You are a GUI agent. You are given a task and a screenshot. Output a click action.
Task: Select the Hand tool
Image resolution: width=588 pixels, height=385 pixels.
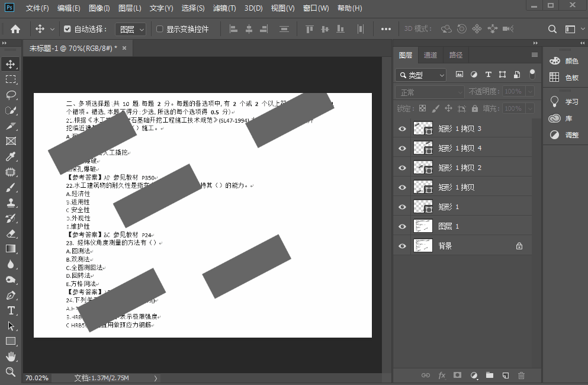click(x=11, y=357)
